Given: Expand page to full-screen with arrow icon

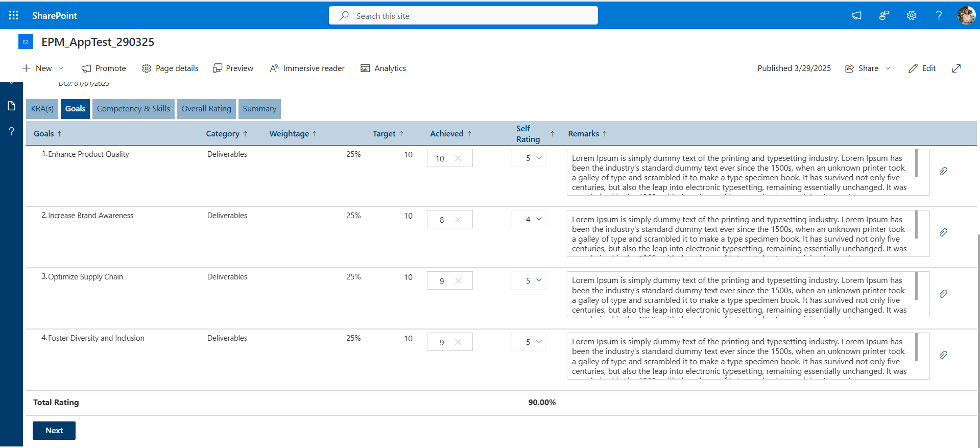Looking at the screenshot, I should 957,68.
